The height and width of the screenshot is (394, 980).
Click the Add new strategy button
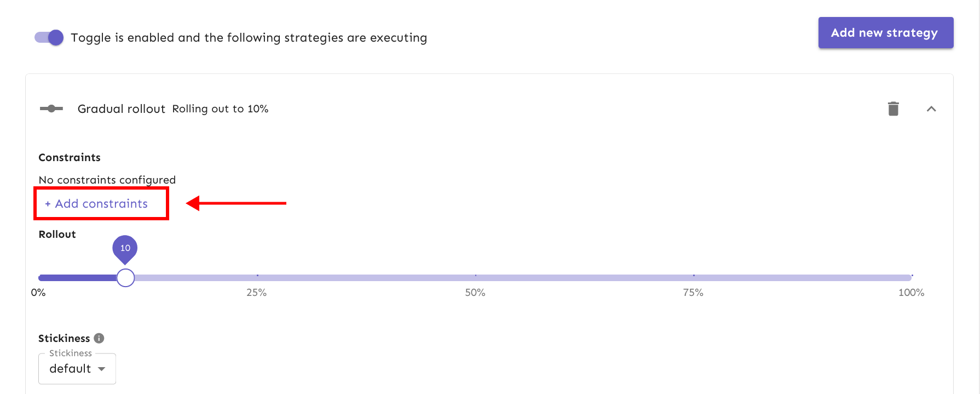[x=885, y=33]
